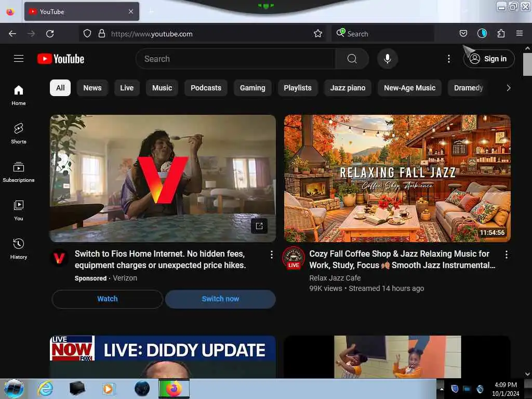Open YouTube settings three-dot menu
This screenshot has height=399, width=532.
[x=448, y=59]
